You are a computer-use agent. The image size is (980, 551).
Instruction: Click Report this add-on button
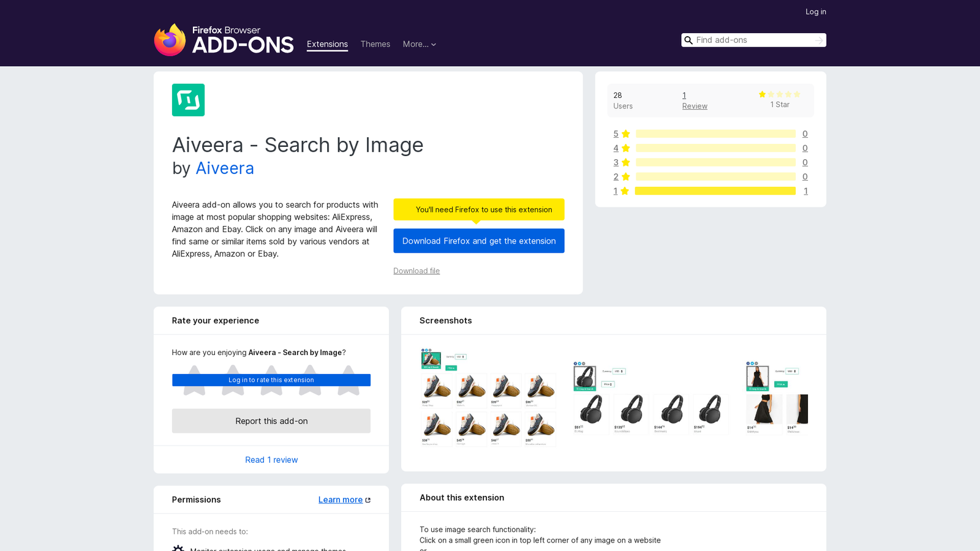[271, 421]
